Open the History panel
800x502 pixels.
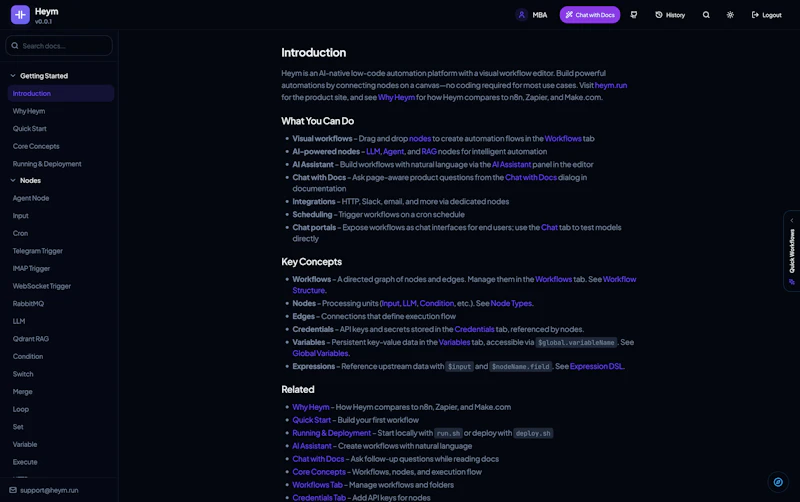click(670, 15)
